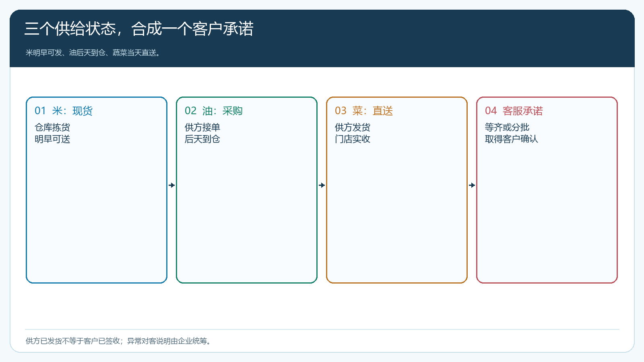Screen dimensions: 644x362
Task: Click the slide title 三个供给状态，合成一个客户承诺
Action: click(139, 29)
